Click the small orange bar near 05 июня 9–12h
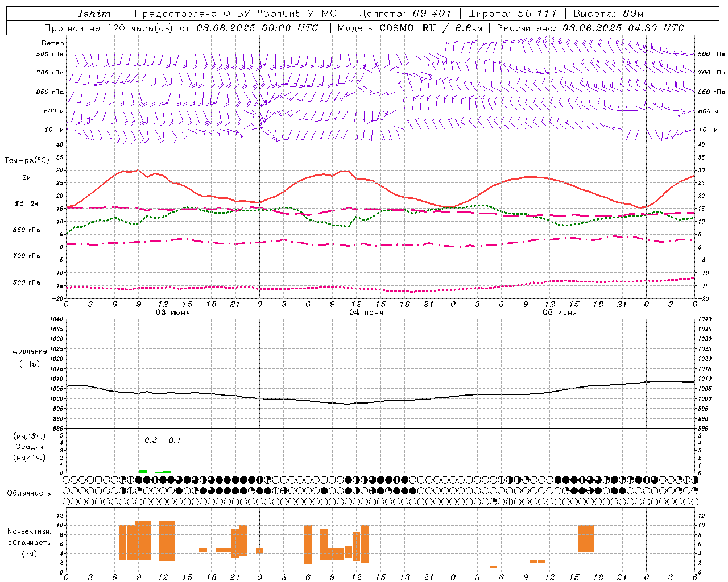This screenshot has height=582, width=728. click(537, 562)
